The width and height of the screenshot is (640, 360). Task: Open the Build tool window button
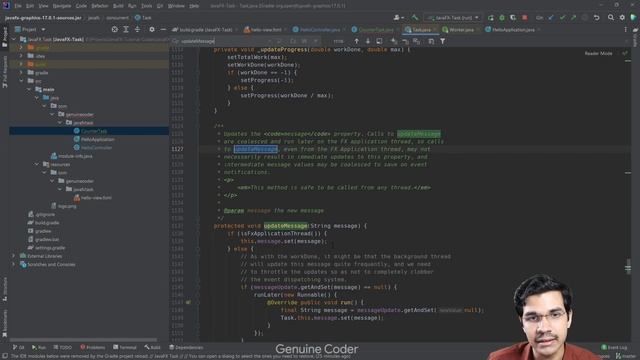152,347
